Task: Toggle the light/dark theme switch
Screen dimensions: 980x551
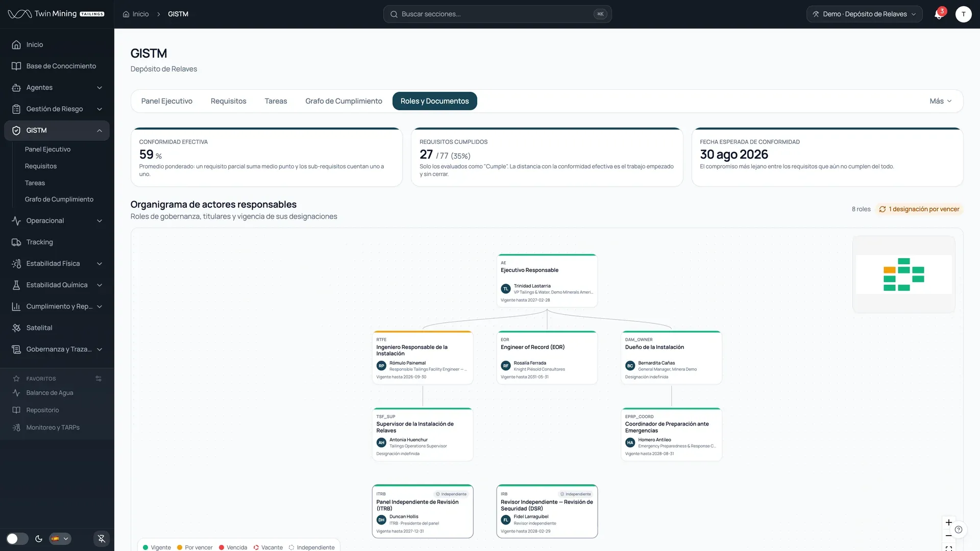Action: tap(17, 539)
